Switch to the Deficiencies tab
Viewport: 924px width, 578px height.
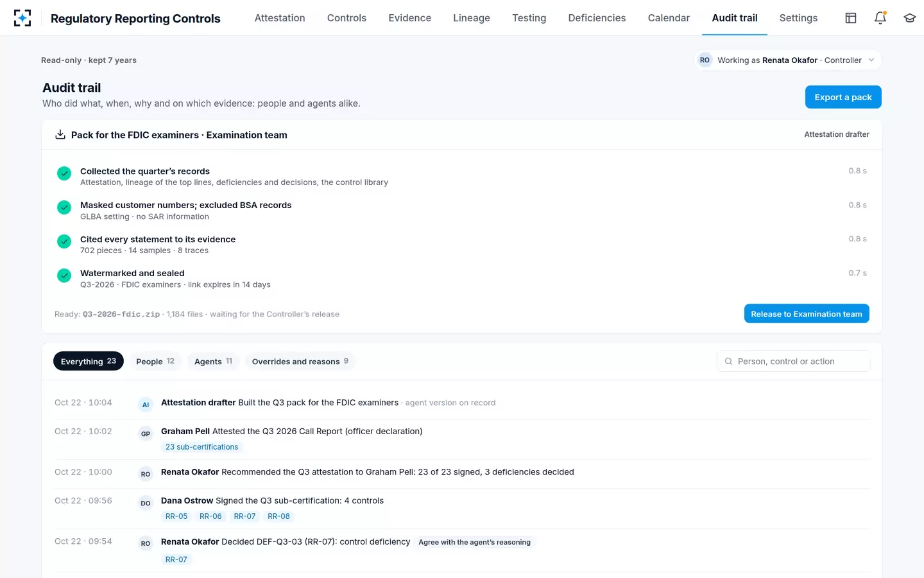[x=597, y=18]
